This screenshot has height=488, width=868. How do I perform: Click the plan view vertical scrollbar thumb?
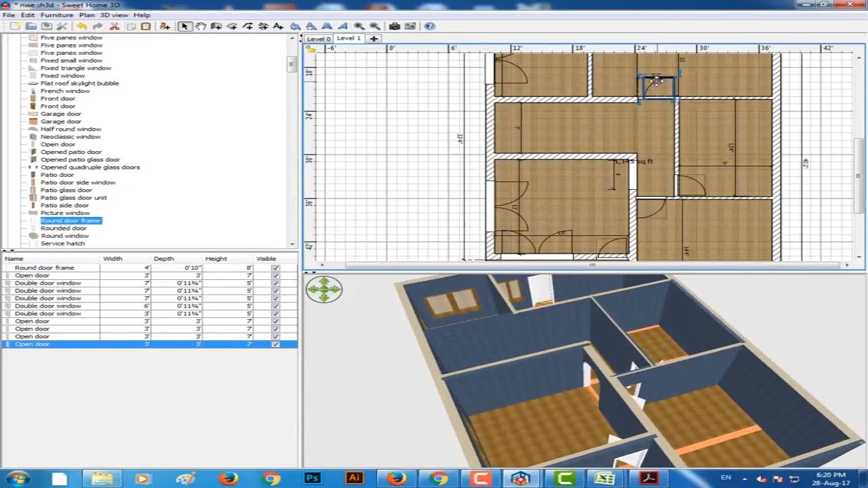click(x=860, y=176)
